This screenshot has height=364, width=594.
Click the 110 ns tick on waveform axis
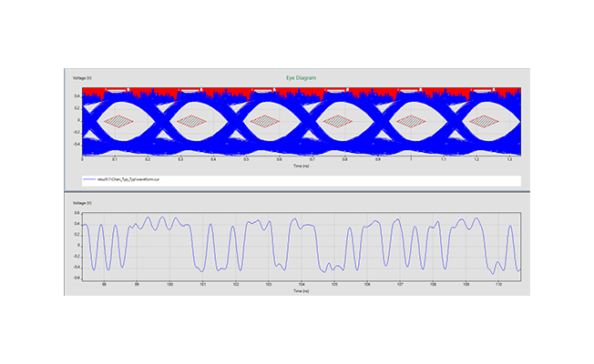tap(498, 284)
